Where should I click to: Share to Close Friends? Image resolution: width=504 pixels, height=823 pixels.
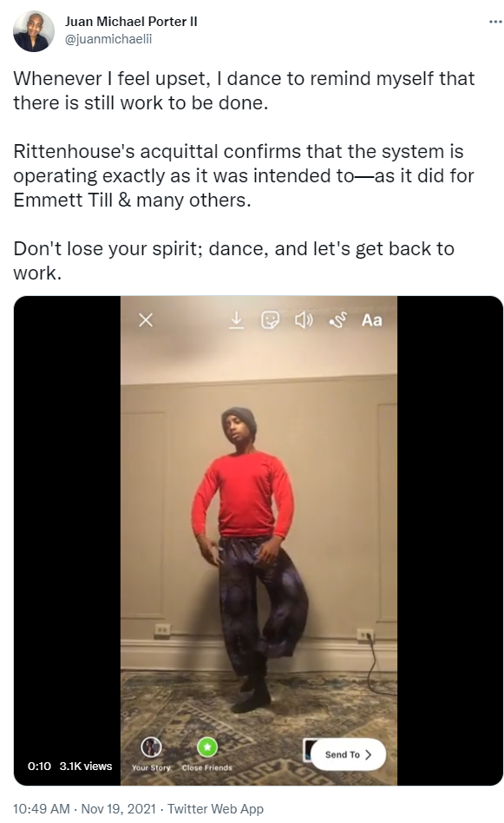[207, 754]
